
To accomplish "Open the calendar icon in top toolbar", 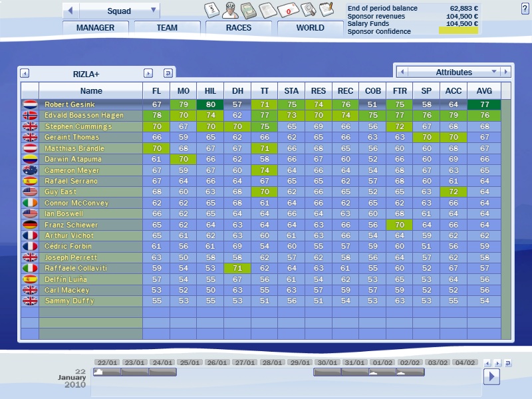I will pos(210,10).
